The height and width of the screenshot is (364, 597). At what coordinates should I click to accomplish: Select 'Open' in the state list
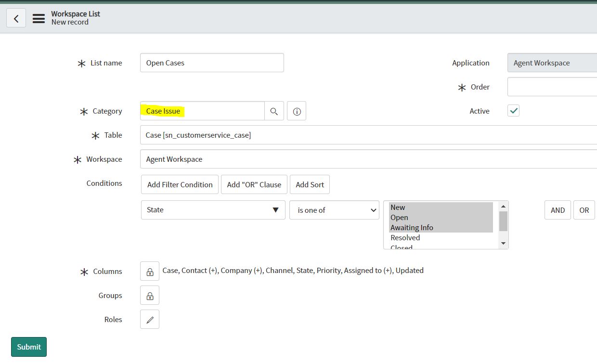click(x=441, y=217)
